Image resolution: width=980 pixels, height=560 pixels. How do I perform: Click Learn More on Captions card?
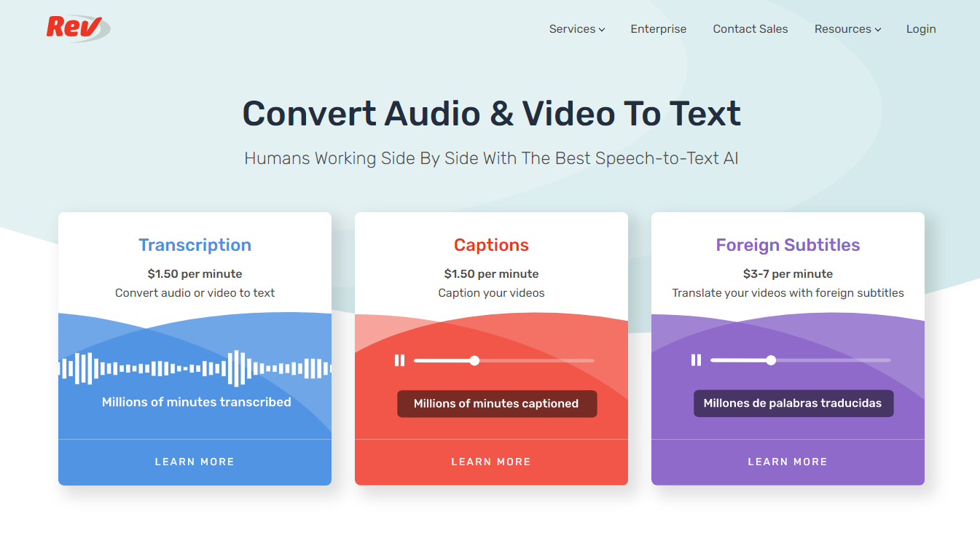tap(491, 462)
